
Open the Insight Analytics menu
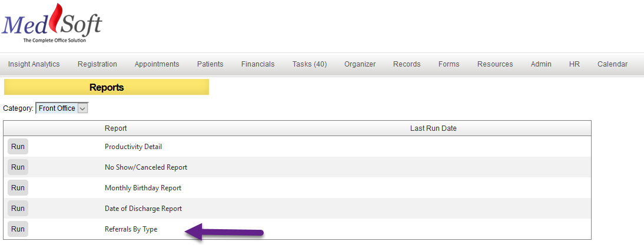[34, 64]
